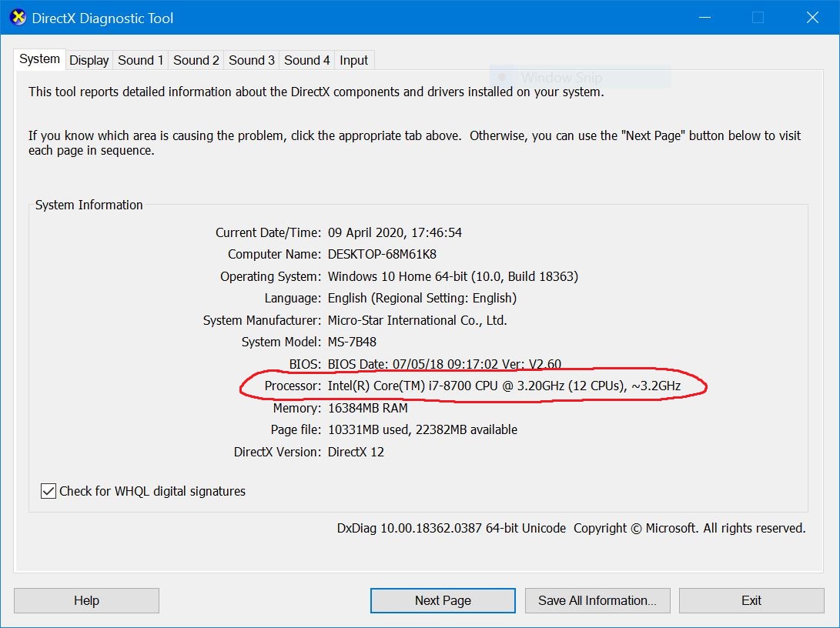
Task: Open the Sound 2 tab
Action: tap(196, 61)
